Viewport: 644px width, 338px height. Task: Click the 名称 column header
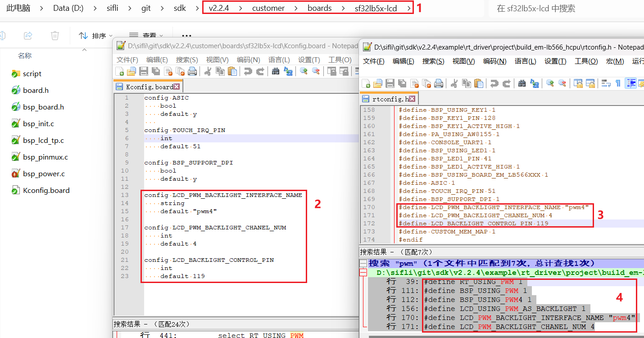point(25,55)
